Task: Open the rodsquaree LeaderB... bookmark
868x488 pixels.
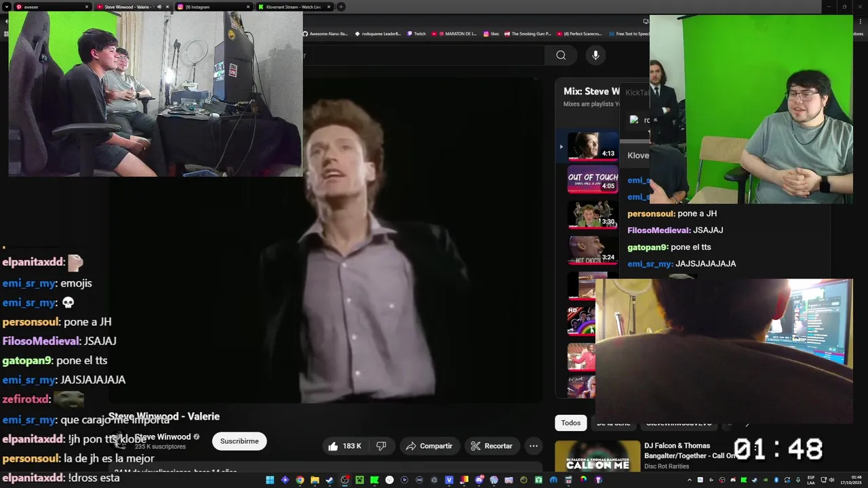Action: click(379, 34)
